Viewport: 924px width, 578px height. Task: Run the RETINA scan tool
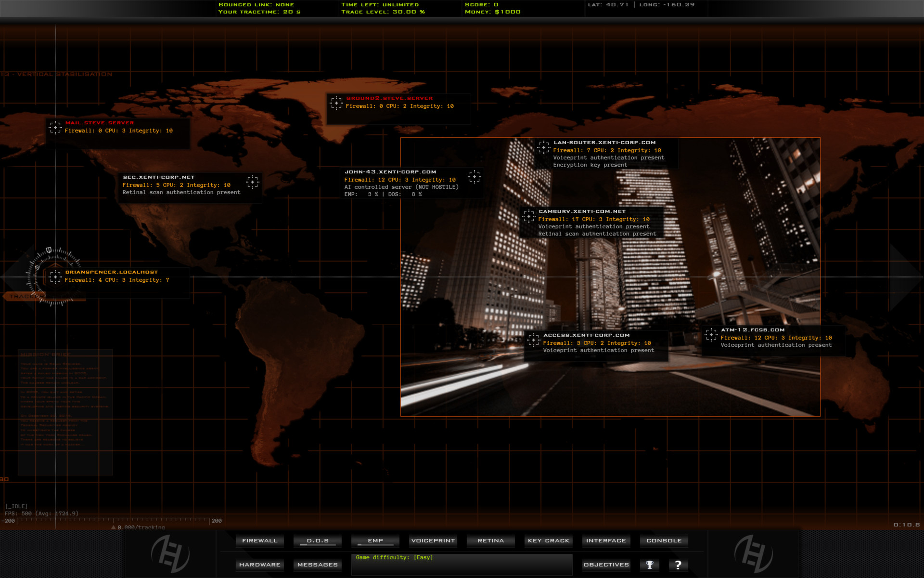click(490, 540)
